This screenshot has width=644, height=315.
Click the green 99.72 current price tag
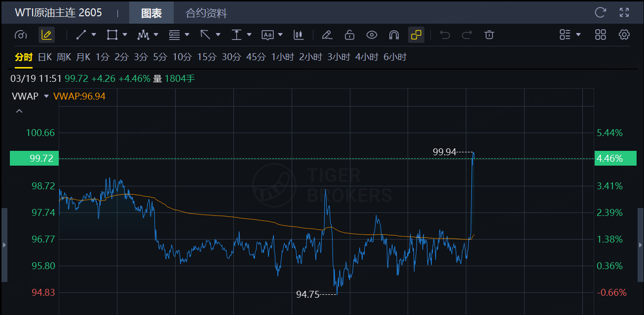[x=34, y=158]
